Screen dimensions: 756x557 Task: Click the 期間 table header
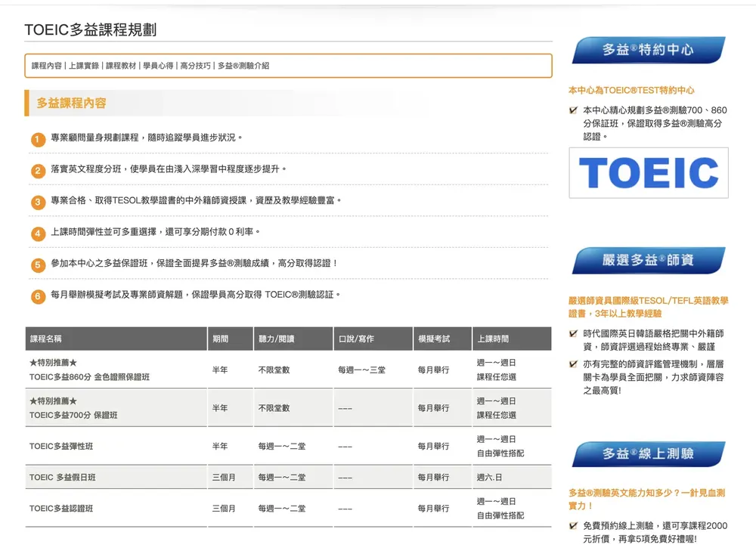[x=231, y=339]
